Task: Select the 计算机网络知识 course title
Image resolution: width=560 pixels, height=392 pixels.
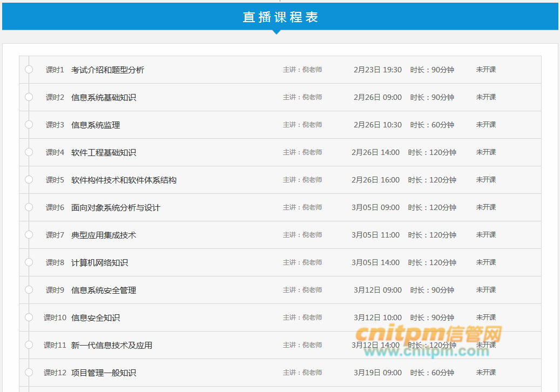Action: tap(99, 263)
